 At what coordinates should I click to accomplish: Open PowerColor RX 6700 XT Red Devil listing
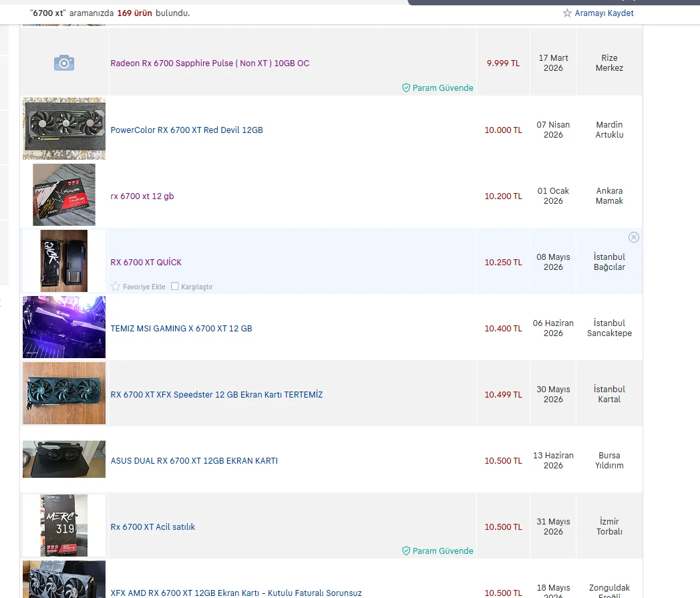(x=186, y=130)
